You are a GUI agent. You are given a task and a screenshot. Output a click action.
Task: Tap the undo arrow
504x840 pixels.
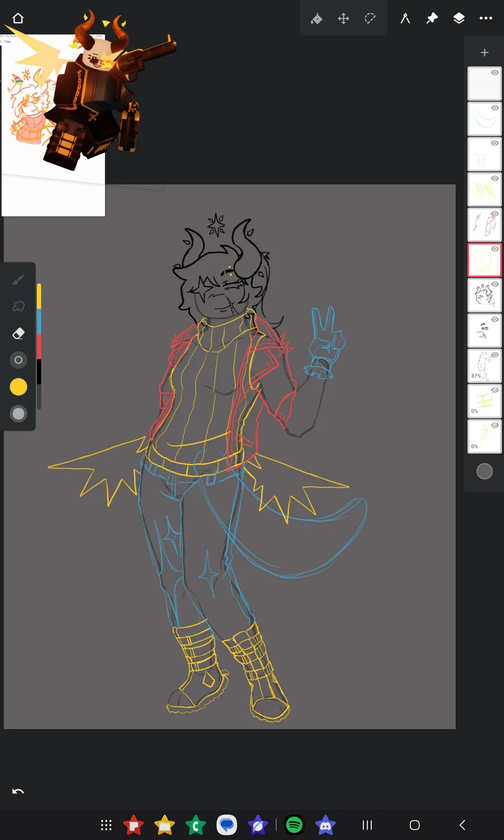tap(18, 791)
